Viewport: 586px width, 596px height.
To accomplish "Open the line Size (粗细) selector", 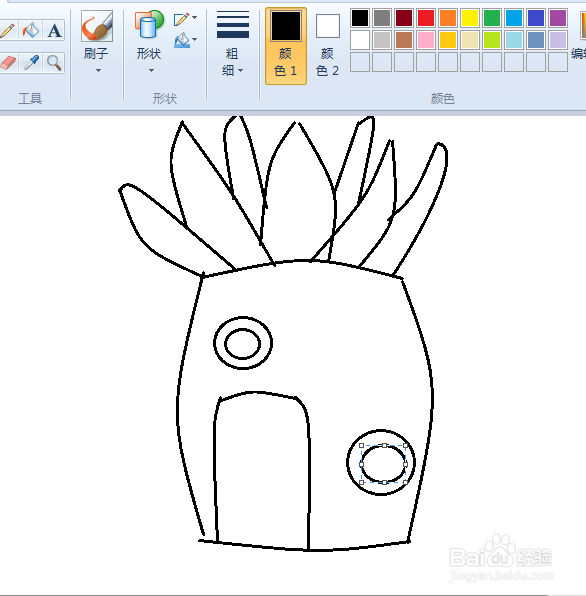I will [x=233, y=44].
